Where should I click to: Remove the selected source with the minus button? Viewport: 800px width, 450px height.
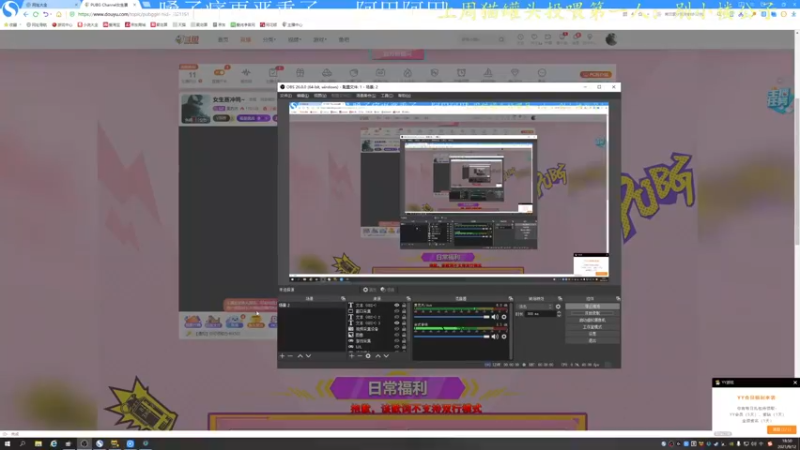[360, 356]
